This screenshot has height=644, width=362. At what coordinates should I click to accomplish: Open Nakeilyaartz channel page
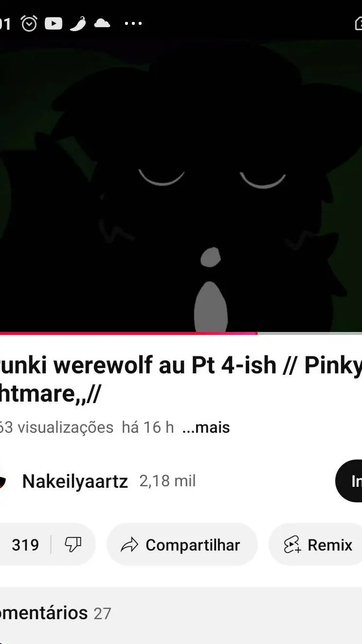tap(75, 481)
